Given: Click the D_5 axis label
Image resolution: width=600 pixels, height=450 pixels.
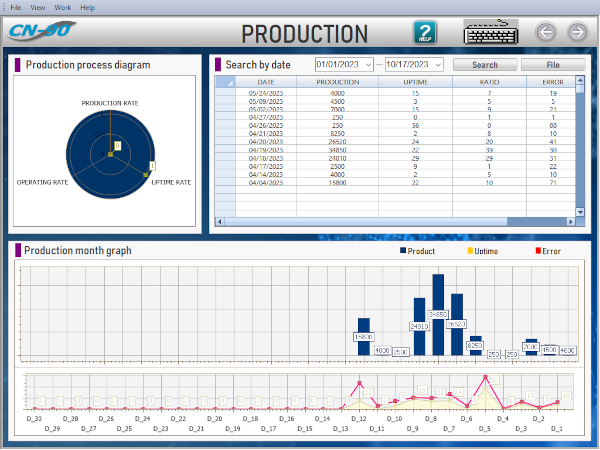Looking at the screenshot, I should pos(484,429).
